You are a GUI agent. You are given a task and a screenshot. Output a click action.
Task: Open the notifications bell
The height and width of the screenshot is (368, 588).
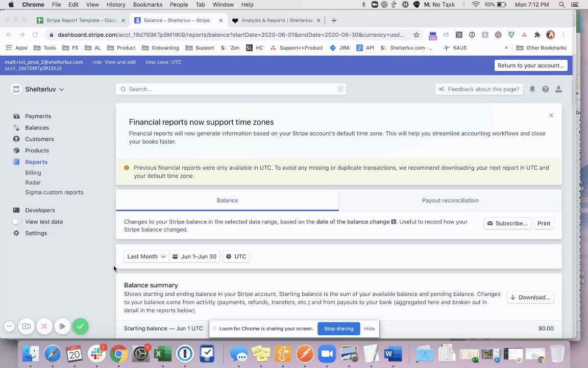point(532,89)
